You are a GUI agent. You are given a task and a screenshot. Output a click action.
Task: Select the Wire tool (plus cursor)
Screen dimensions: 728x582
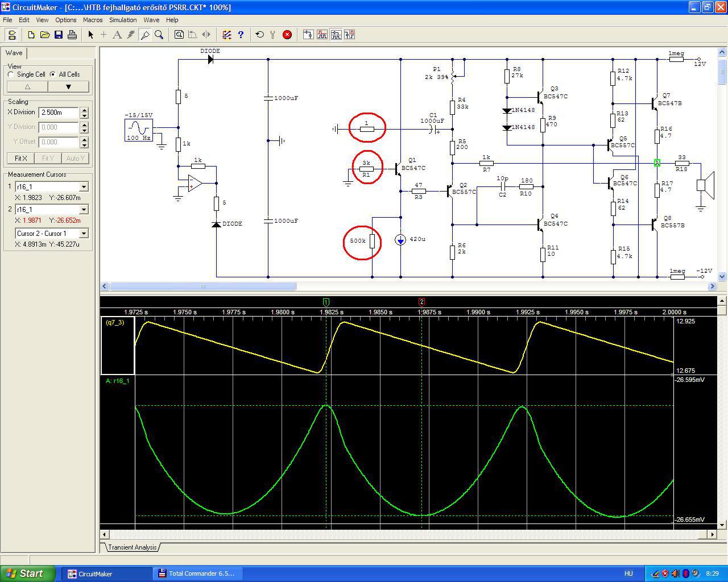coord(104,35)
